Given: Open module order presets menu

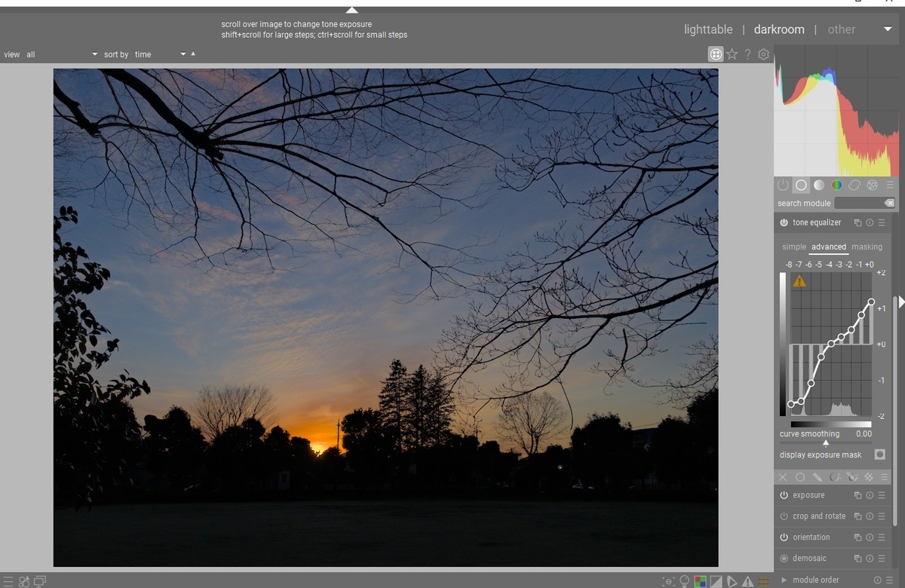Looking at the screenshot, I should [888, 580].
